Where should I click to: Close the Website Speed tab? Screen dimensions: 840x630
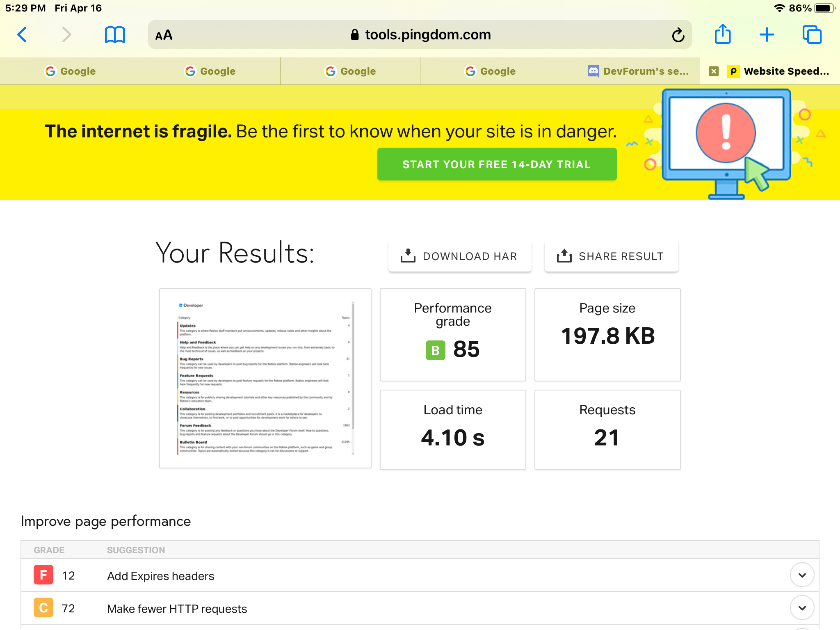(x=714, y=71)
